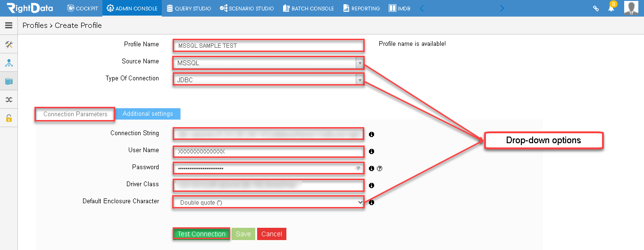Go to Cockpit module
The width and height of the screenshot is (644, 250).
coord(83,9)
